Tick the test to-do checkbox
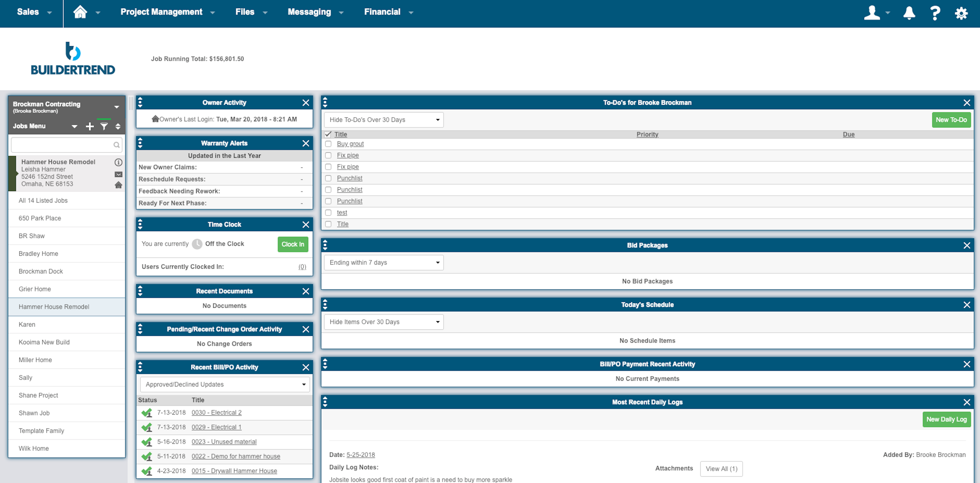 [x=328, y=213]
